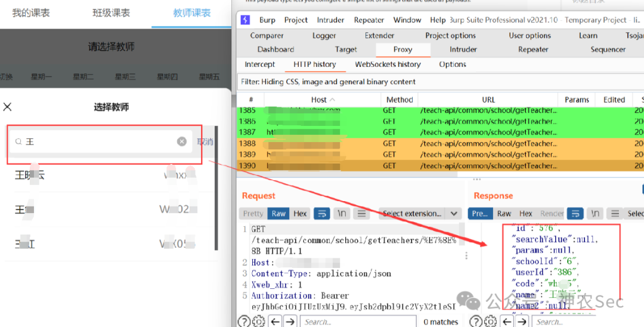Screen dimensions: 644x327
Task: Click the history filter bar
Action: 441,82
